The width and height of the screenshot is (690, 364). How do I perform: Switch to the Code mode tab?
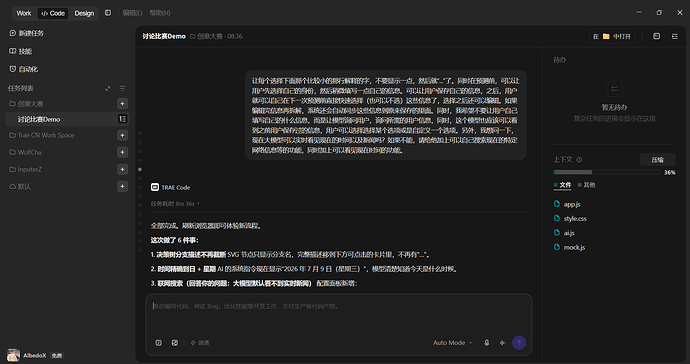pos(53,13)
